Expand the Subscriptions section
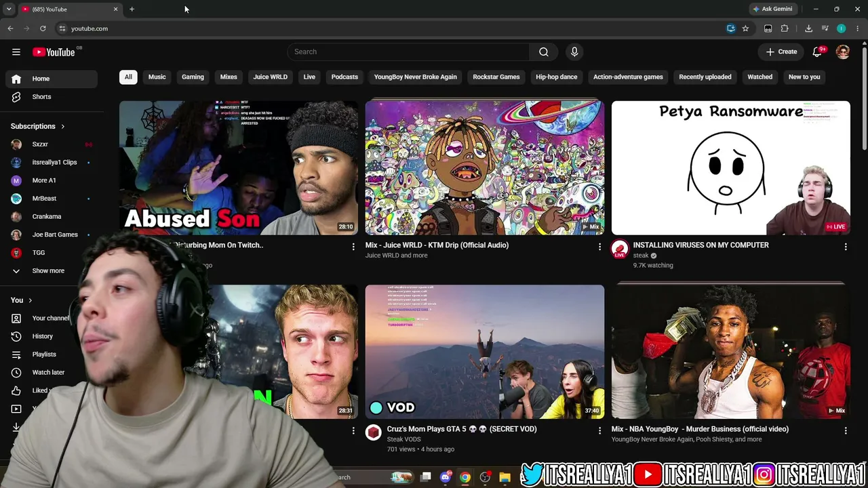The image size is (868, 488). 38,126
